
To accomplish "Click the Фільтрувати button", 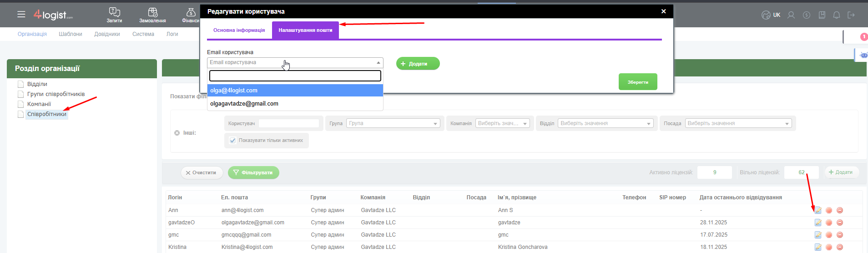I will coord(253,173).
